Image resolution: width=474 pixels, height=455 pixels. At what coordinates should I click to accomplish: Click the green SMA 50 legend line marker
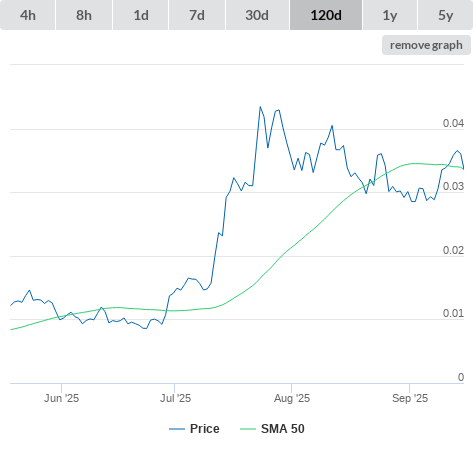248,429
